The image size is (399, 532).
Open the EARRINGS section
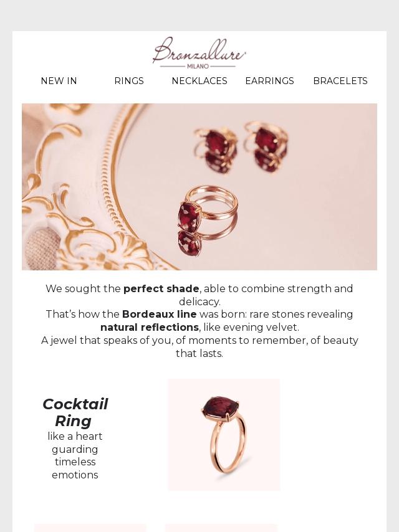tap(269, 81)
